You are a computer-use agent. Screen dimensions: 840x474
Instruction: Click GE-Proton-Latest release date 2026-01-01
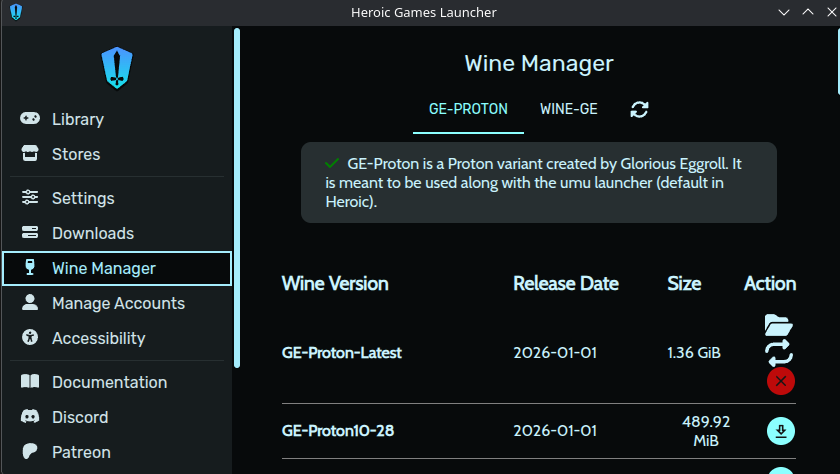(x=555, y=353)
